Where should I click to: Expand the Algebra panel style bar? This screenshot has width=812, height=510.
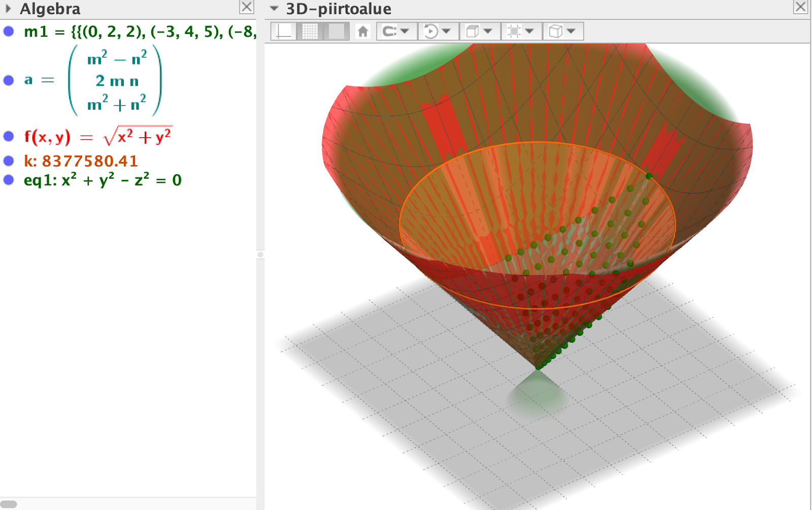tap(8, 8)
